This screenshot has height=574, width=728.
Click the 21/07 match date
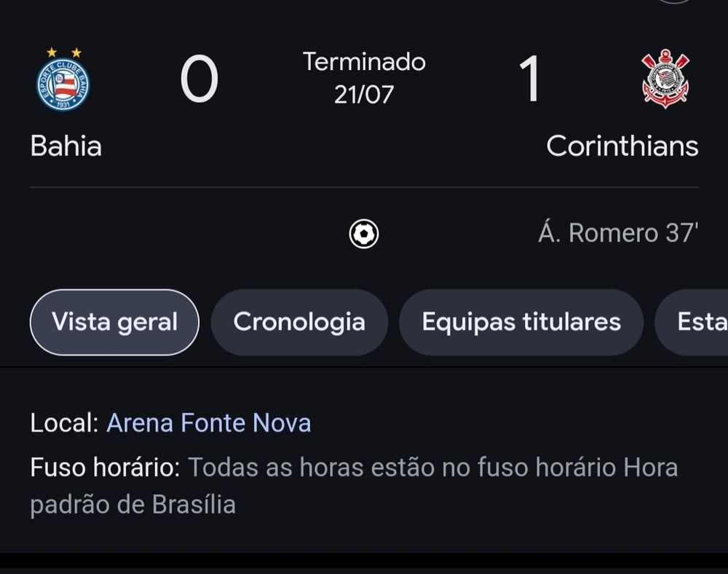(364, 94)
